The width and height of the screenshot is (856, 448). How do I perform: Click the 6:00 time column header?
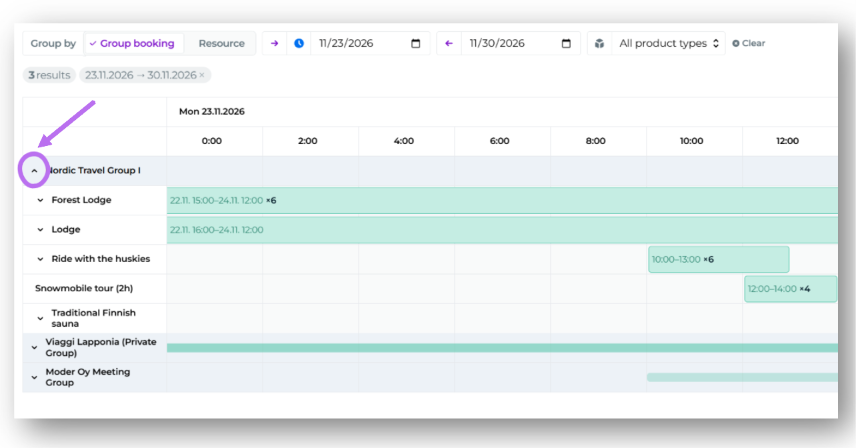click(500, 141)
